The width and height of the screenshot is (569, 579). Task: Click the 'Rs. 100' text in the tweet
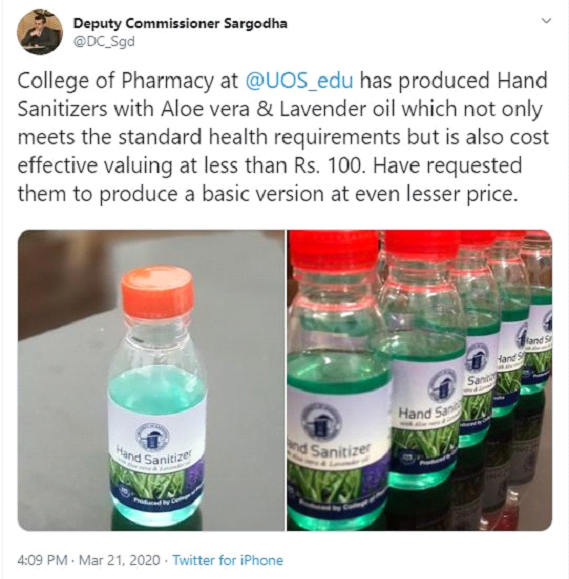tap(328, 165)
